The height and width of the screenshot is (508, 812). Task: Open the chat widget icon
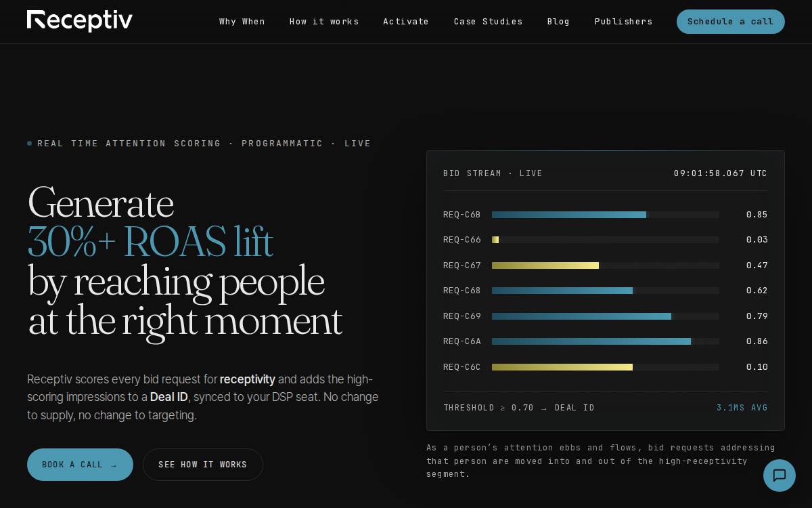[x=780, y=475]
